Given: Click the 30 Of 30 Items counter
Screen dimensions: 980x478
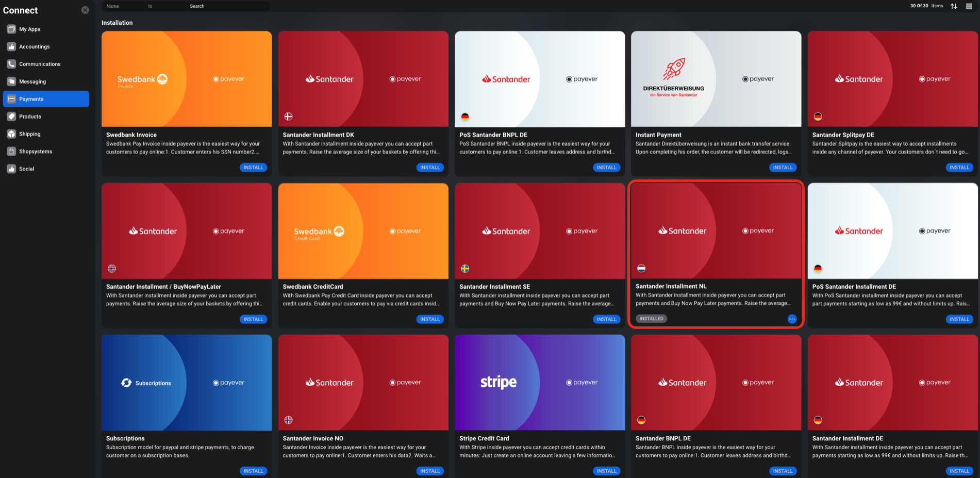Looking at the screenshot, I should (926, 6).
